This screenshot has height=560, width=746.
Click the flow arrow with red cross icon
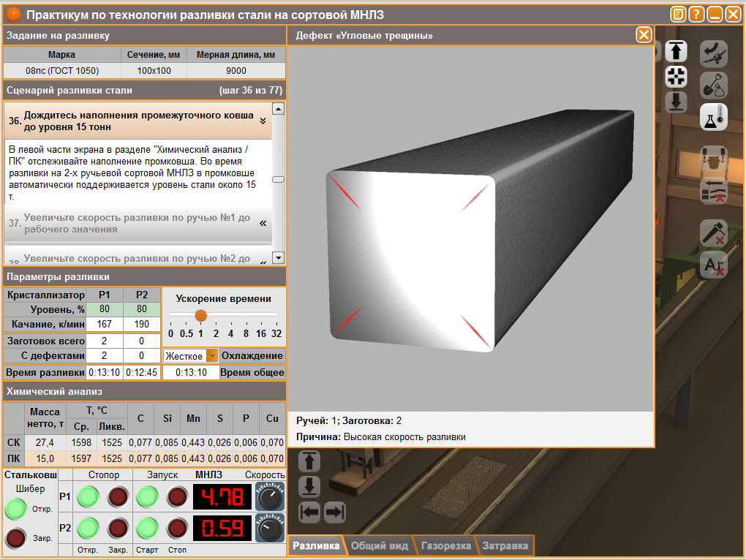(x=713, y=191)
